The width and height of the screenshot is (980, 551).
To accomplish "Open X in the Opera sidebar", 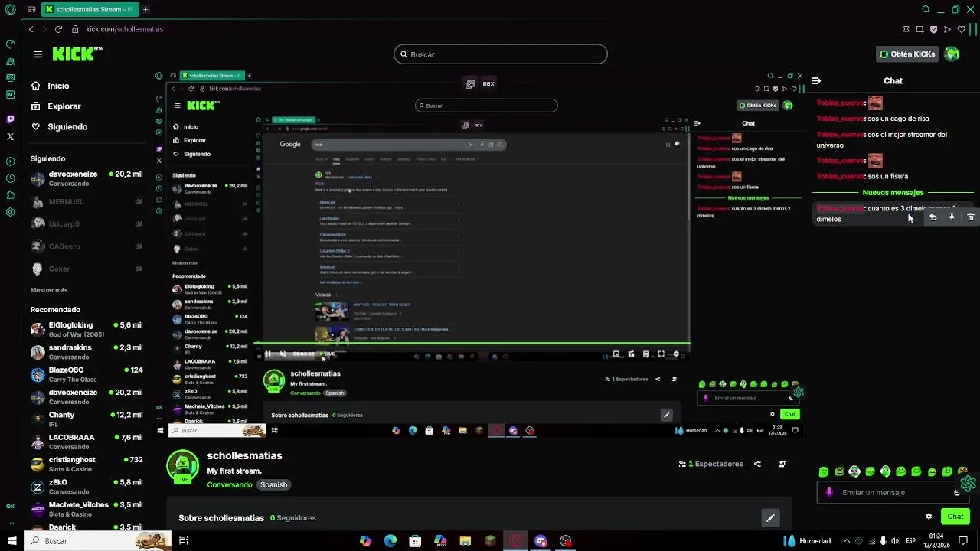I will (x=10, y=136).
